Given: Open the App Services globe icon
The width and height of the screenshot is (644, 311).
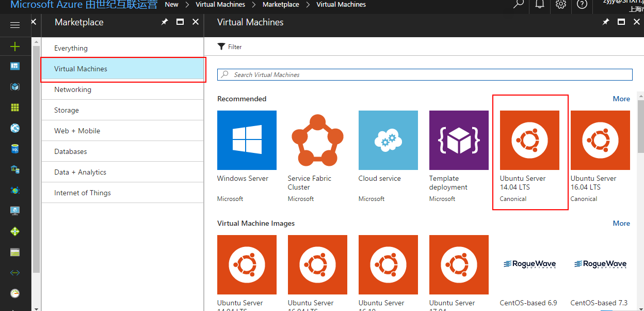Looking at the screenshot, I should click(x=15, y=128).
